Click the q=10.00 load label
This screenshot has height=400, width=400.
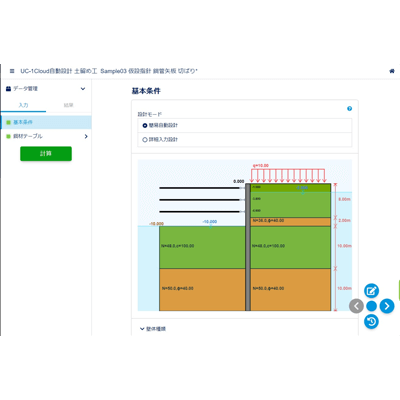coord(261,166)
